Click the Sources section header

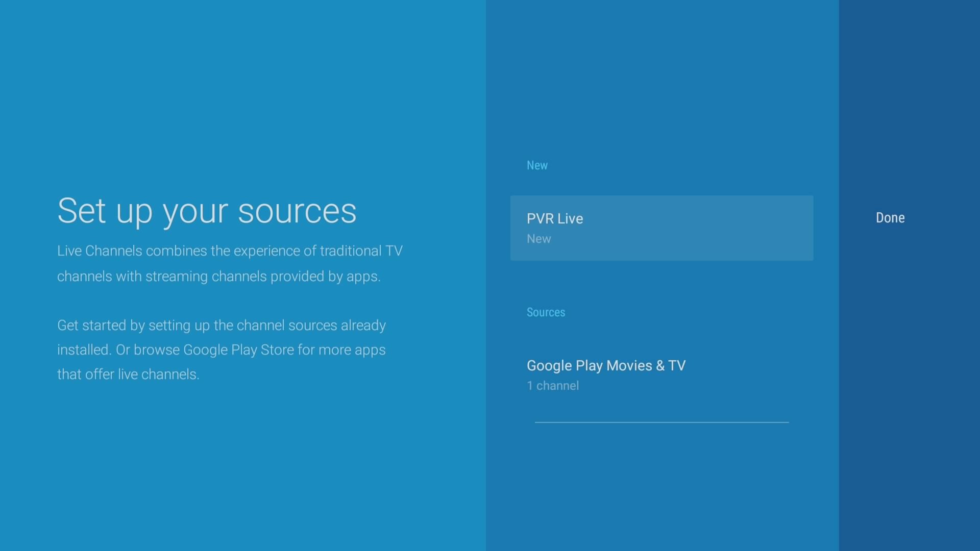click(546, 312)
